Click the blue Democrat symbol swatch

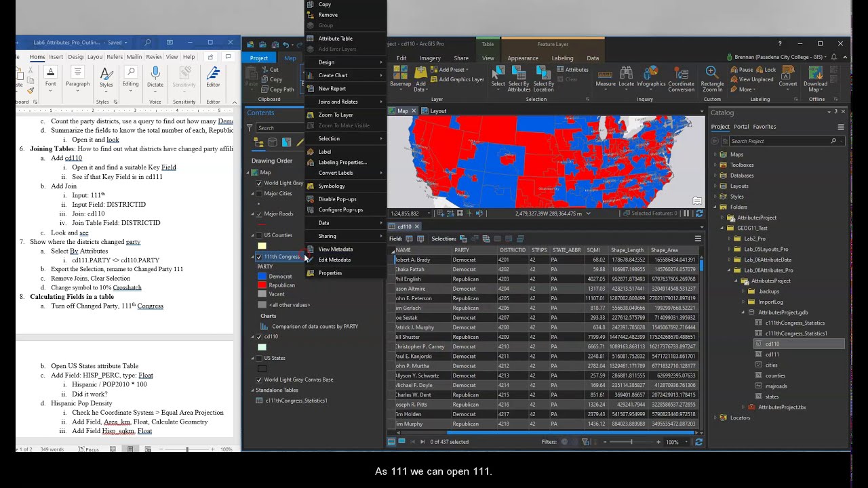262,277
